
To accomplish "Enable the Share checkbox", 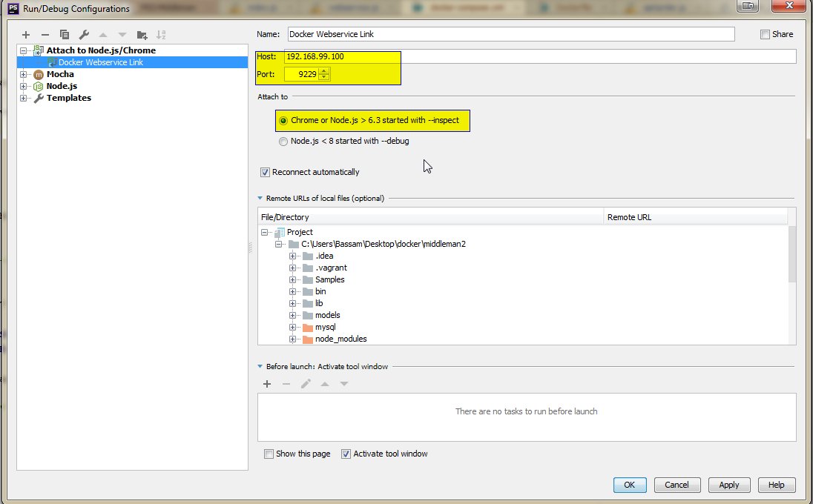I will pos(764,33).
